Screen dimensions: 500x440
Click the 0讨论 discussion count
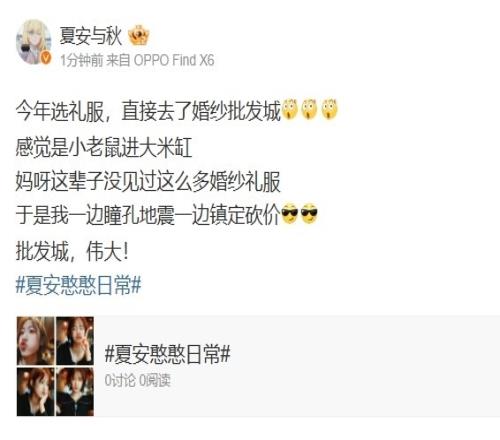(120, 380)
